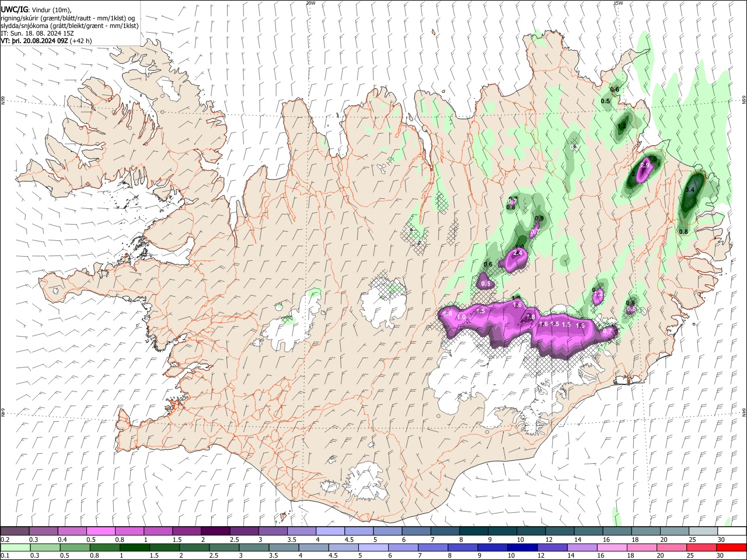The width and height of the screenshot is (747, 560).
Task: Pick the upper legend swatch starting at 14
Action: pyautogui.click(x=587, y=531)
